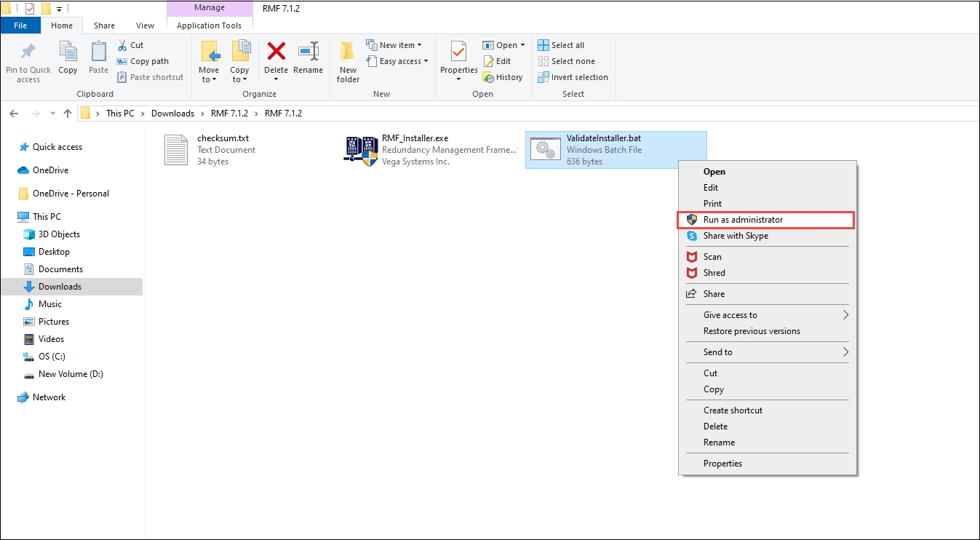
Task: Switch to the View ribbon tab
Action: [x=145, y=25]
